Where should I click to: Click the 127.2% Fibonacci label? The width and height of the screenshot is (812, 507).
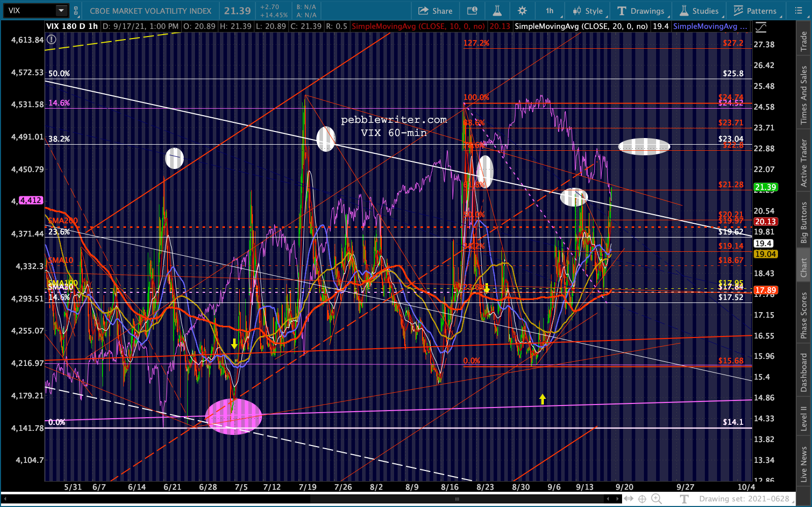pyautogui.click(x=476, y=43)
